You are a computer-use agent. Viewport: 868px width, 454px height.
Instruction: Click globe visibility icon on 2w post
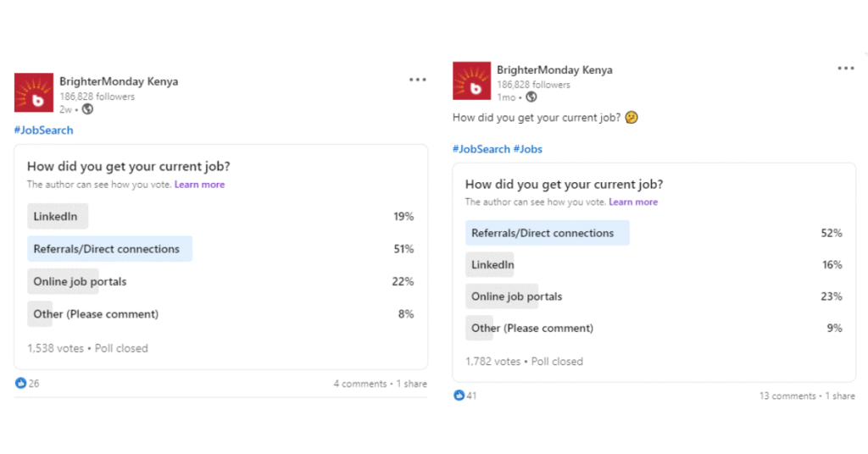88,109
